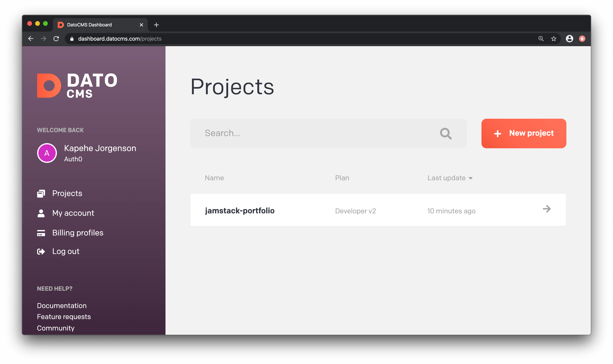The height and width of the screenshot is (364, 613).
Task: Go back with browser back arrow
Action: click(x=31, y=39)
